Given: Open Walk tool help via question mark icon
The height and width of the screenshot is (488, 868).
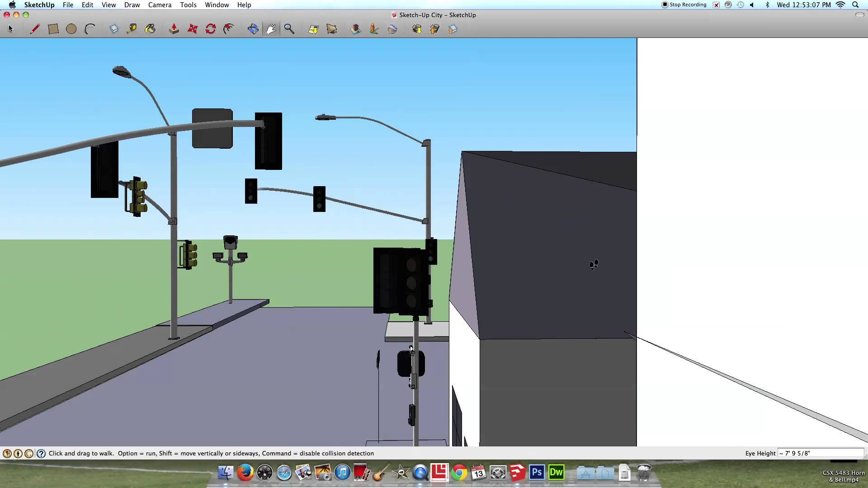Looking at the screenshot, I should pyautogui.click(x=41, y=453).
